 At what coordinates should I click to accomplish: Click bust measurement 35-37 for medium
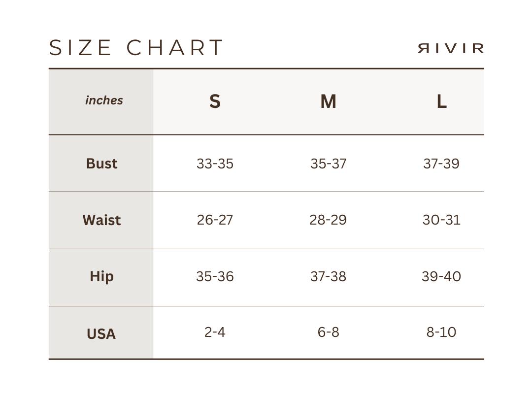[x=328, y=164]
